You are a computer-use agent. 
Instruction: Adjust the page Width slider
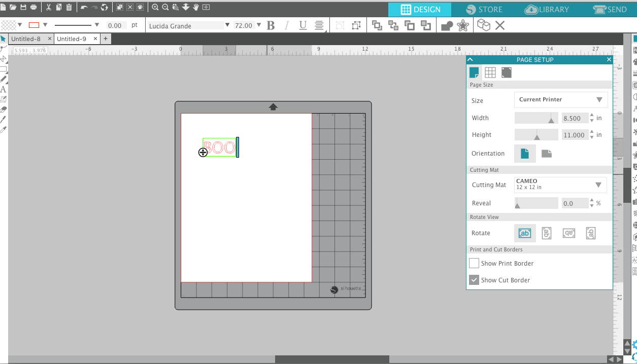pyautogui.click(x=537, y=118)
